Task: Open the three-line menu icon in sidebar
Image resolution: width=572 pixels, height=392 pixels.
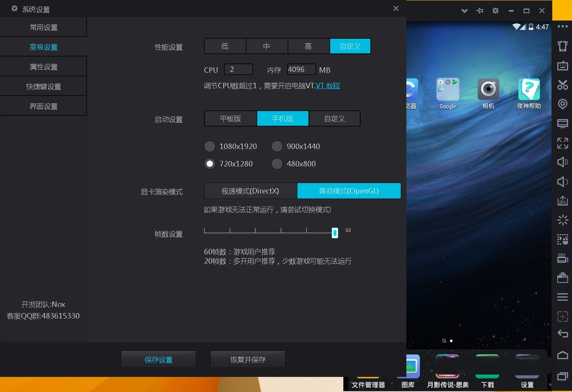Action: point(562,297)
